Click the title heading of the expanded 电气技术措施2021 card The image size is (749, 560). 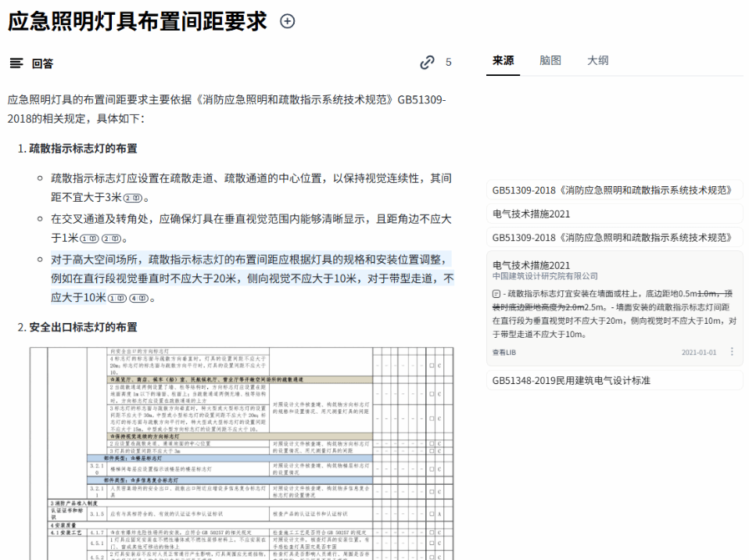tap(532, 265)
